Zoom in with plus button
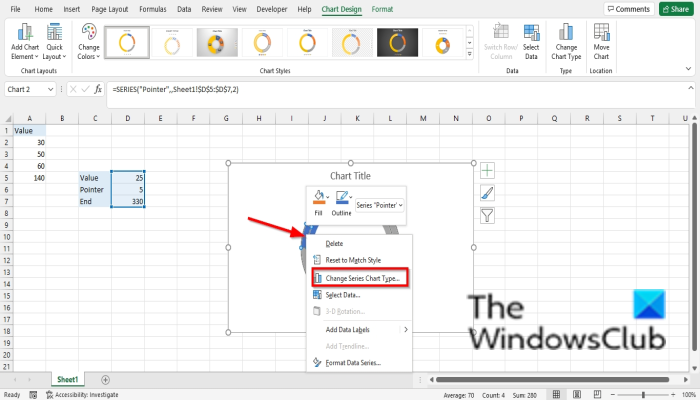The width and height of the screenshot is (700, 400). [675, 395]
